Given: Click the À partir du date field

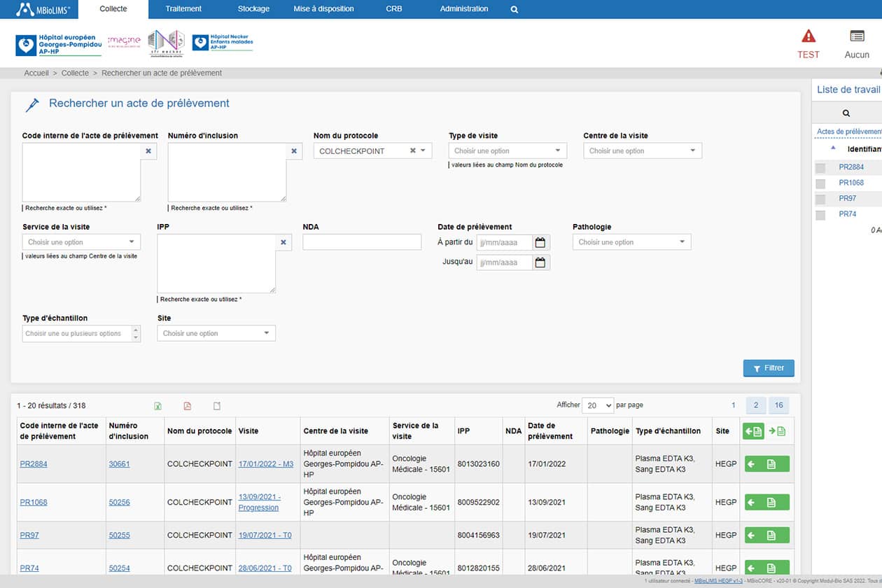Looking at the screenshot, I should (x=504, y=242).
